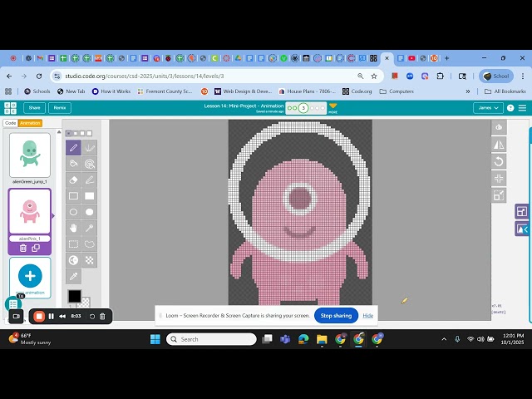This screenshot has height=399, width=532.
Task: Center the sprite with the crosshair icon
Action: pos(499,179)
